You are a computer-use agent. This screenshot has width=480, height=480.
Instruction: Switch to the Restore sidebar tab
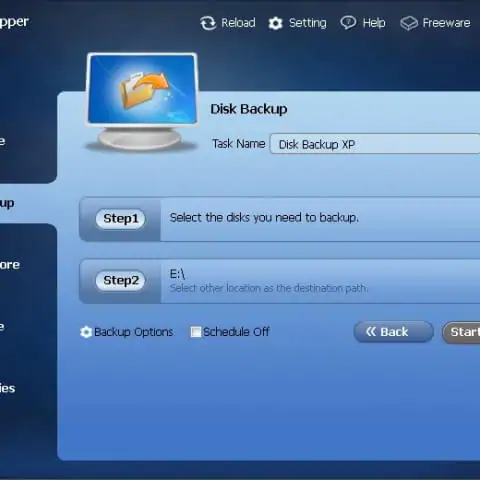(x=10, y=265)
